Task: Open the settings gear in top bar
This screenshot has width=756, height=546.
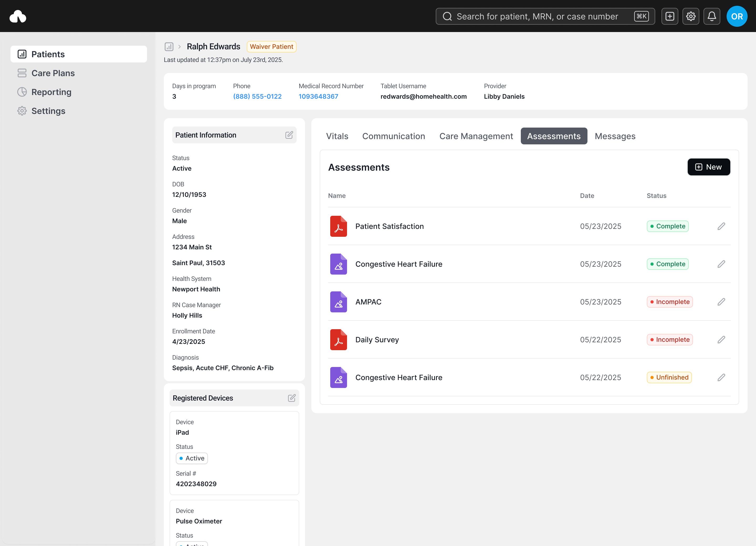Action: click(x=691, y=16)
